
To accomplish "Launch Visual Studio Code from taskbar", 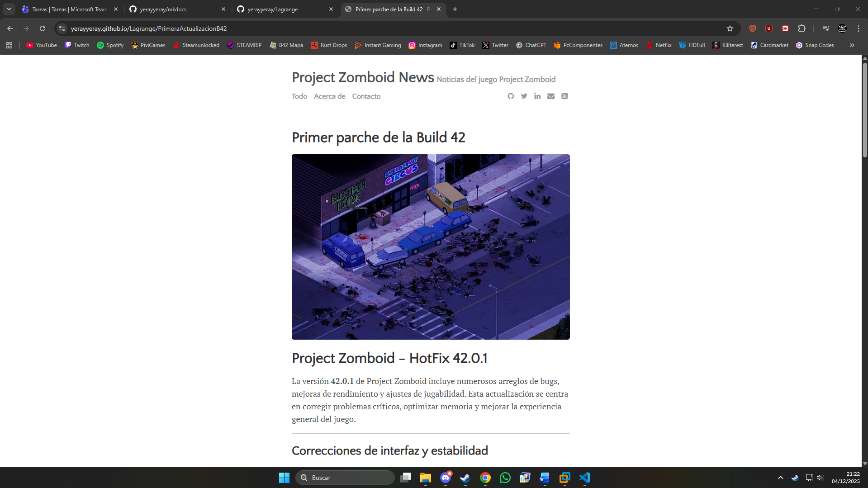I will tap(585, 478).
